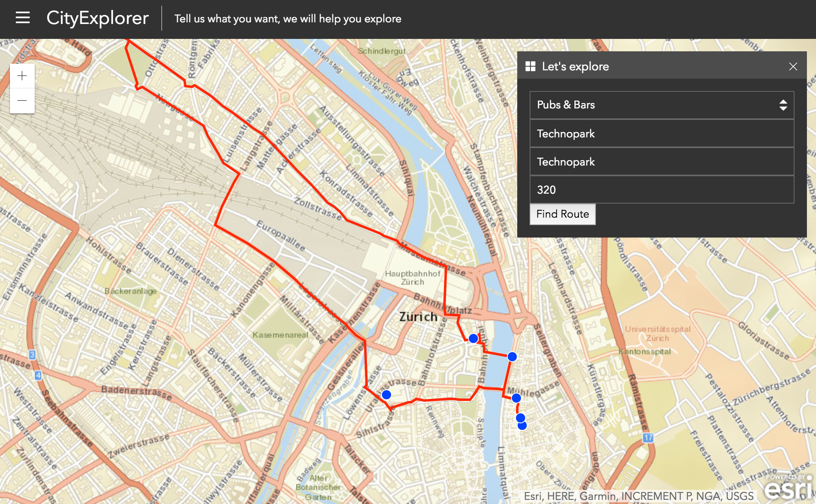The image size is (816, 504).
Task: Click the blue marker at Mühlegasse
Action: point(516,398)
